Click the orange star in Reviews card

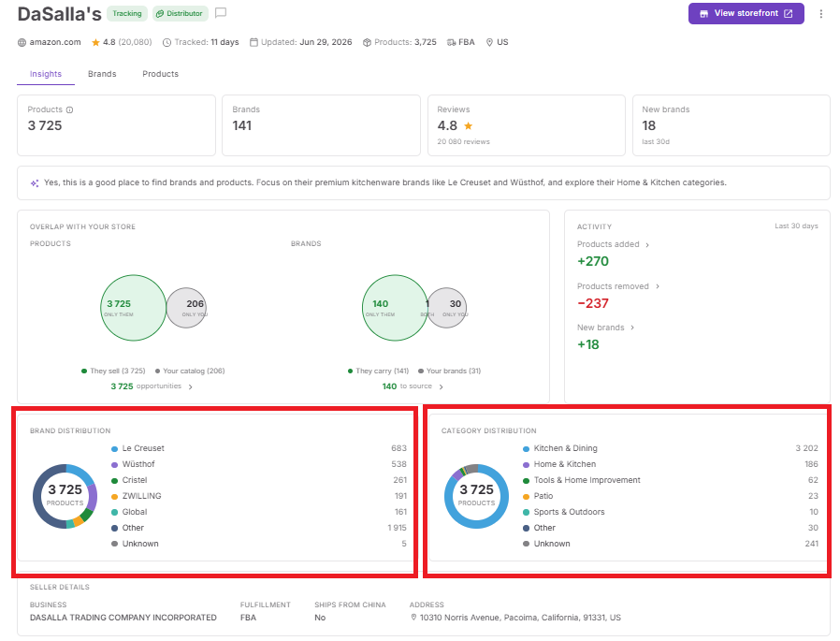pyautogui.click(x=469, y=126)
